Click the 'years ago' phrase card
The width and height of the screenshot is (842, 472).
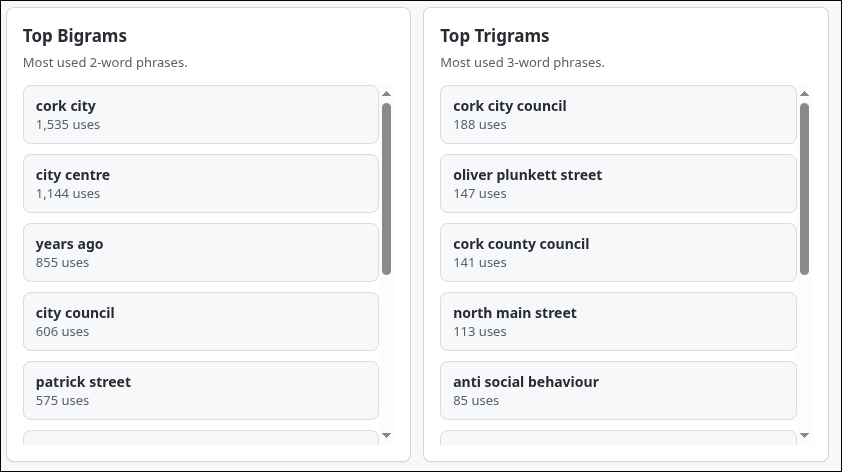200,252
